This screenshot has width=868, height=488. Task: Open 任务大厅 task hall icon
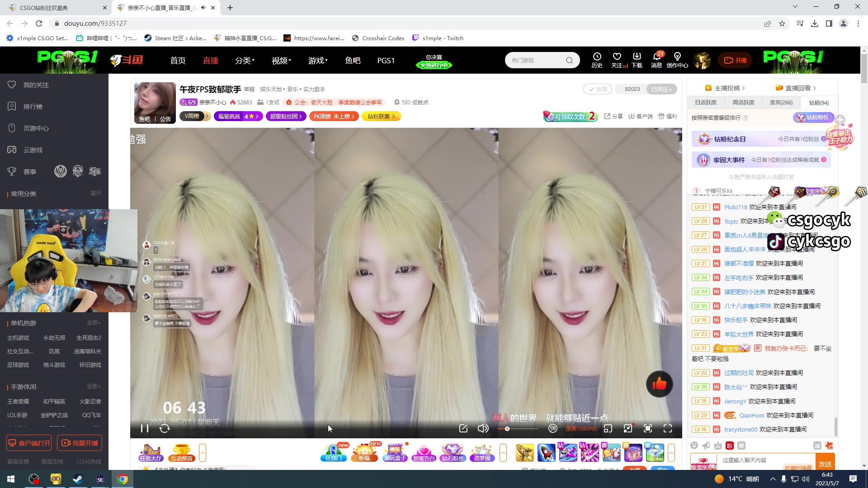coord(151,452)
